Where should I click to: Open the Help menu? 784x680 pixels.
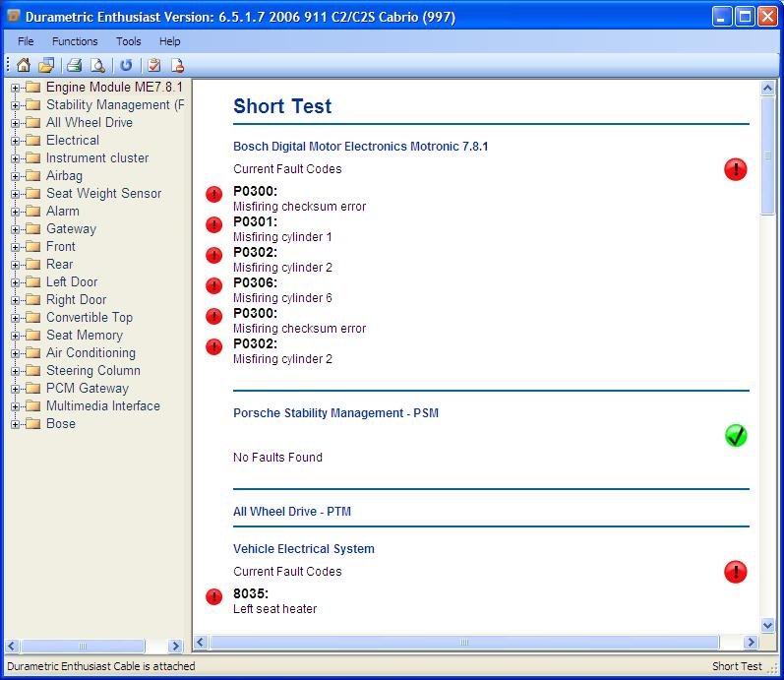pos(169,41)
